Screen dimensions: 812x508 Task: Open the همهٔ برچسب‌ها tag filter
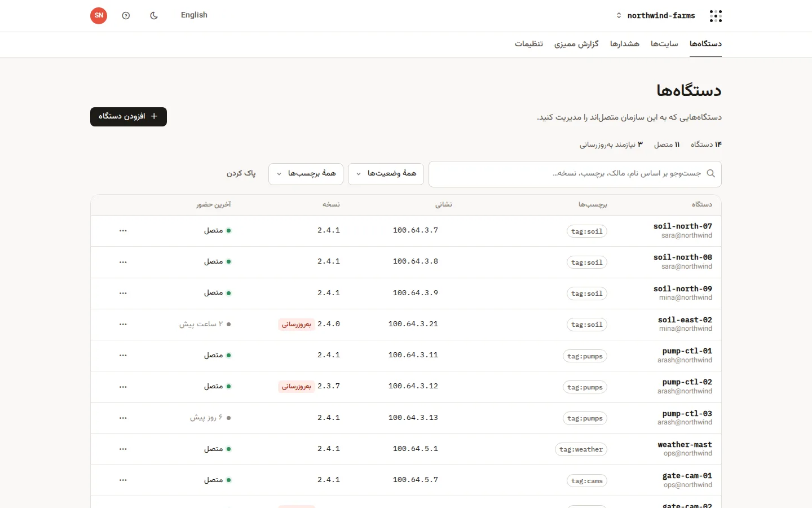(x=306, y=174)
